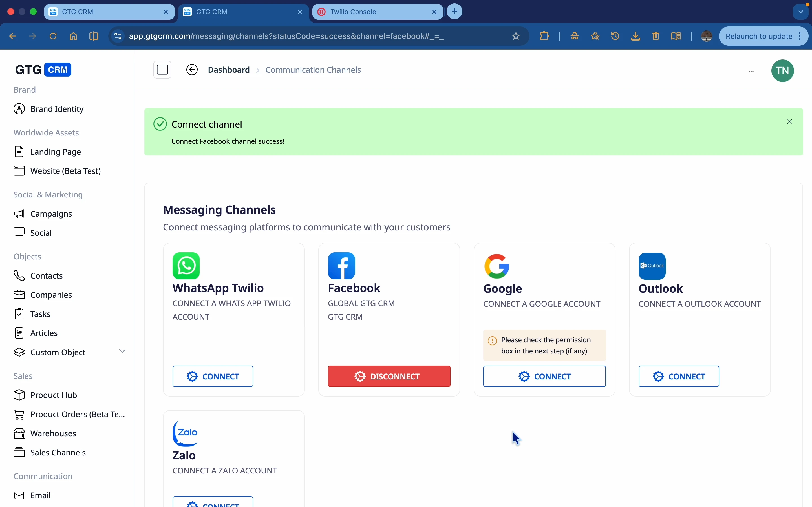Open options next to Relaunch to update
This screenshot has width=812, height=507.
click(800, 36)
